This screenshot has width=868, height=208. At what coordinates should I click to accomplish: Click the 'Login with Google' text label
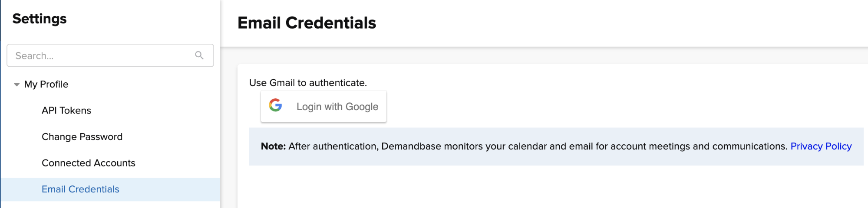[x=337, y=107]
